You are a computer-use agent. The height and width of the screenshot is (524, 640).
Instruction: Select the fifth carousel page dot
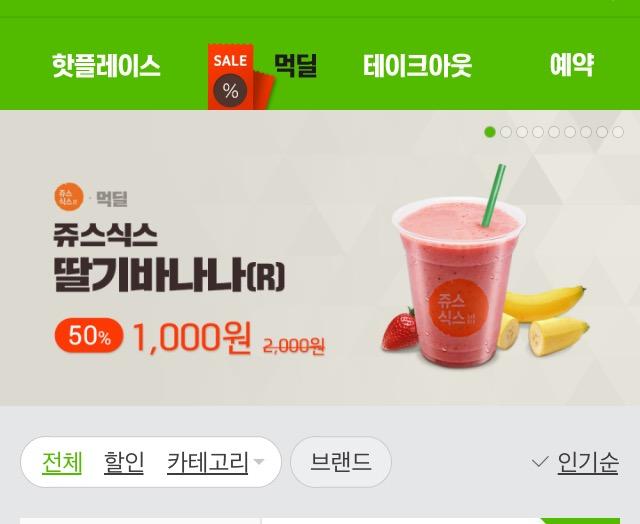554,132
